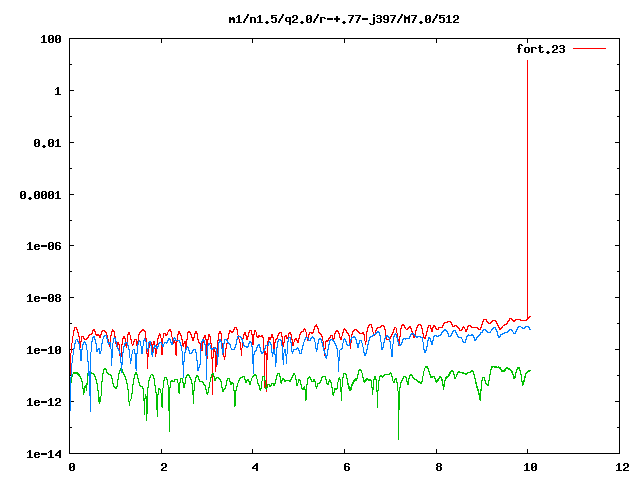Click the x-axis label 6
This screenshot has width=640, height=480.
(347, 467)
